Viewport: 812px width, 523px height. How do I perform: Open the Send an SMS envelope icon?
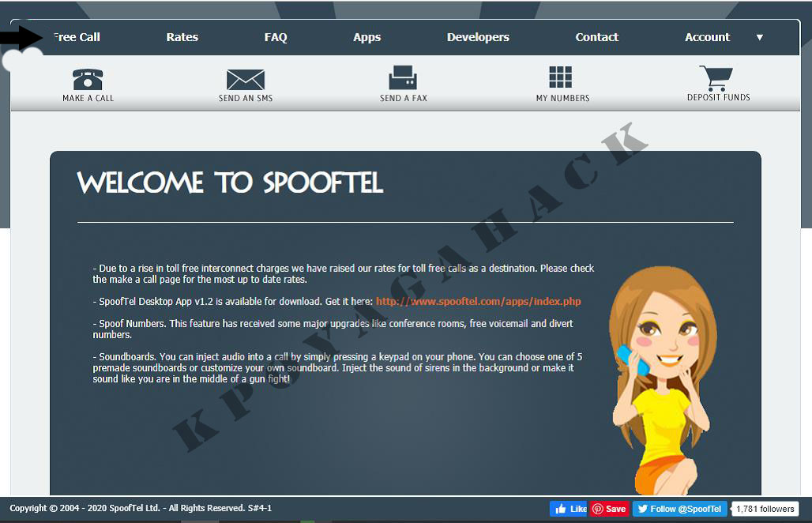pyautogui.click(x=246, y=80)
